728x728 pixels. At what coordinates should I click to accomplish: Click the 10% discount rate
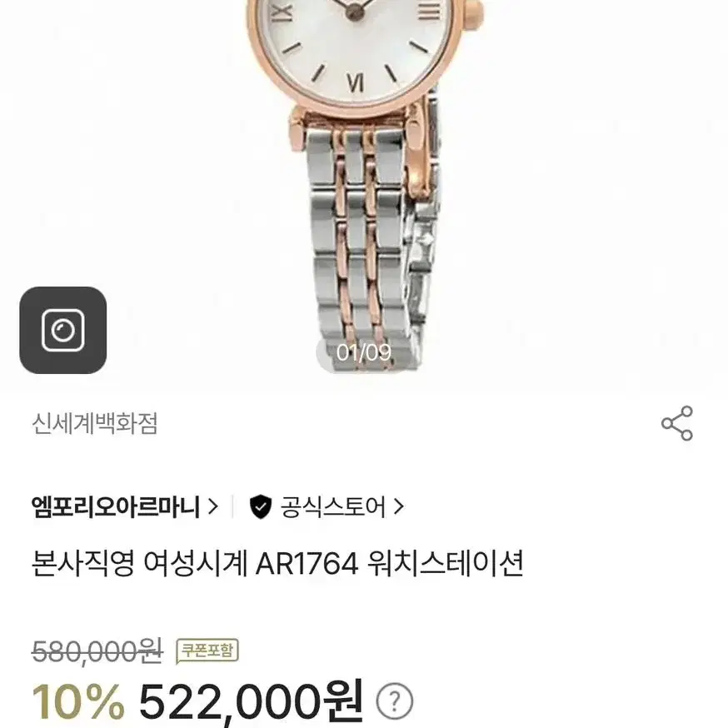click(78, 702)
